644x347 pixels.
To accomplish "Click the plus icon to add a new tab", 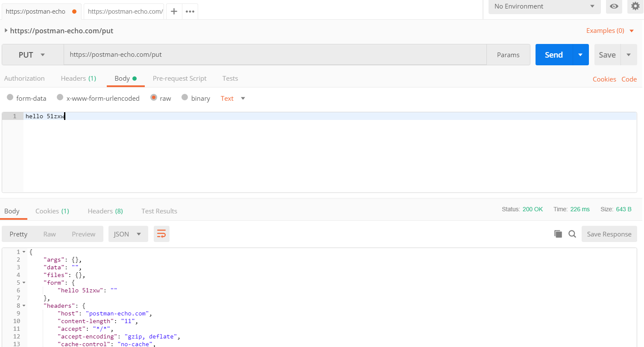I will point(174,12).
